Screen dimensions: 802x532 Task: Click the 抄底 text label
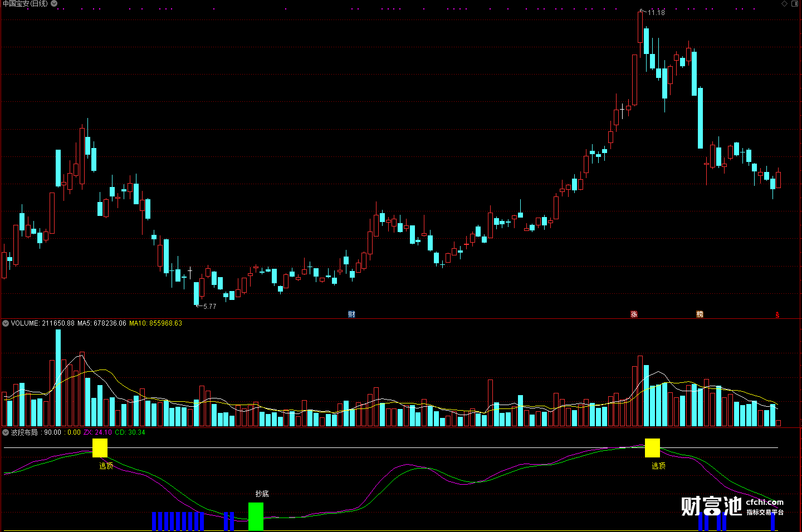coord(262,494)
